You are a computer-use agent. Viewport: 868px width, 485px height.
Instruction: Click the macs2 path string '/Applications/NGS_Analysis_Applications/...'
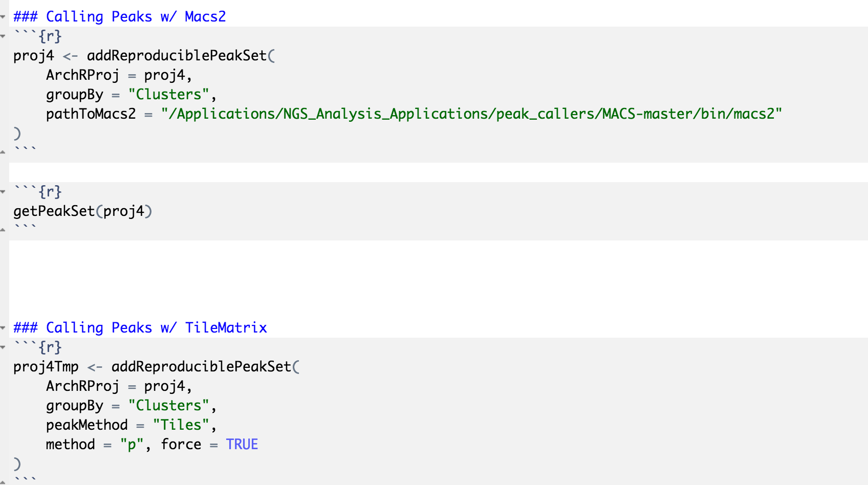(471, 114)
